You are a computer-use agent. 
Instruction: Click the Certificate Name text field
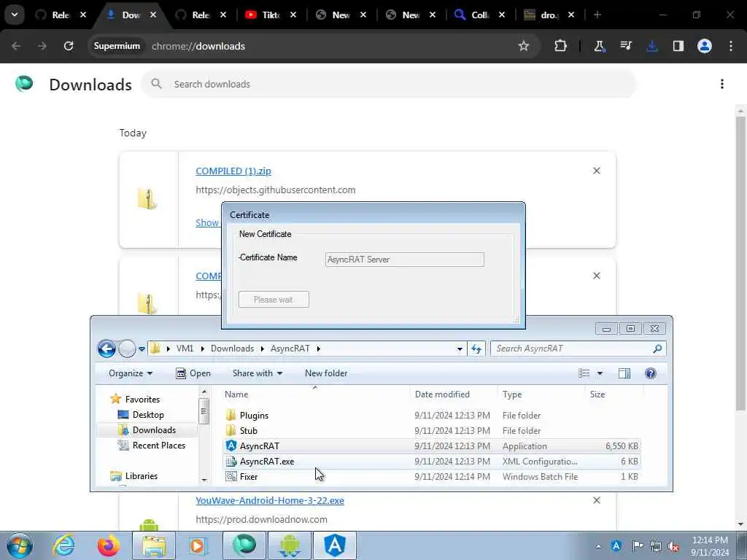tap(404, 260)
